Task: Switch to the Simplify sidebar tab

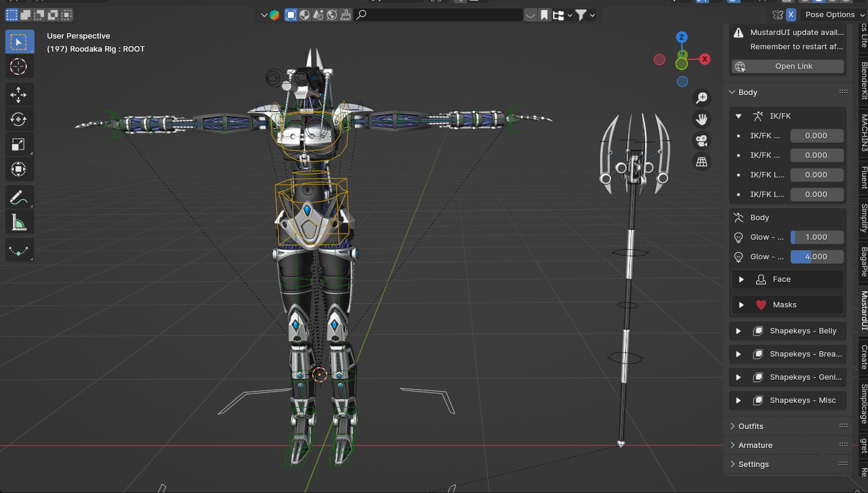Action: [x=864, y=218]
